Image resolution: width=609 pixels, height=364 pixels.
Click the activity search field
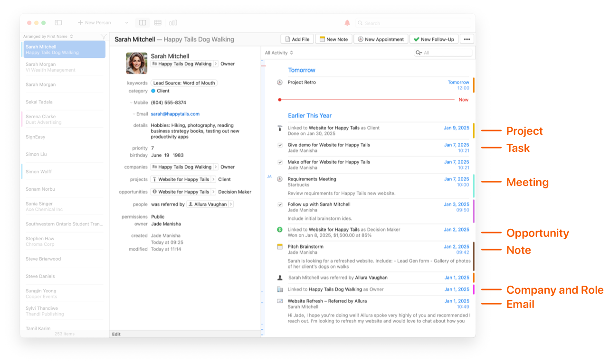[443, 53]
